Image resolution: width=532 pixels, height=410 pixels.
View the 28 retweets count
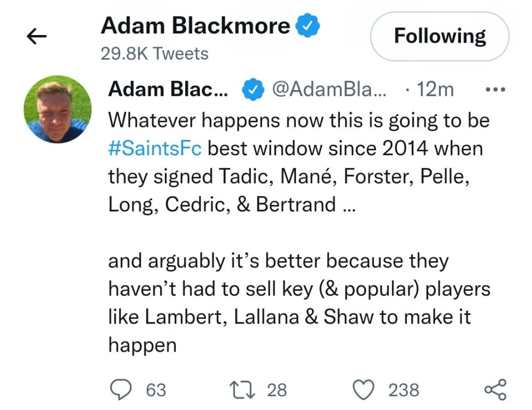(x=277, y=390)
